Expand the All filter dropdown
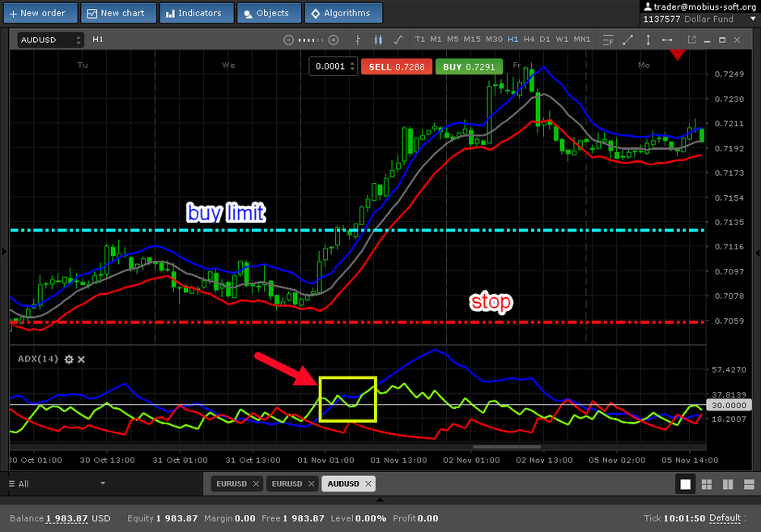This screenshot has width=761, height=532. click(x=102, y=483)
